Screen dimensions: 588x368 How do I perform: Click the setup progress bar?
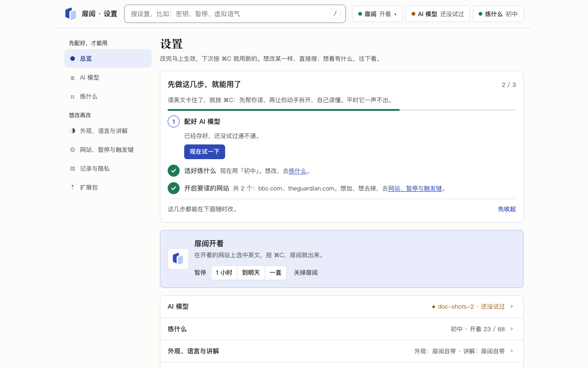click(x=342, y=110)
